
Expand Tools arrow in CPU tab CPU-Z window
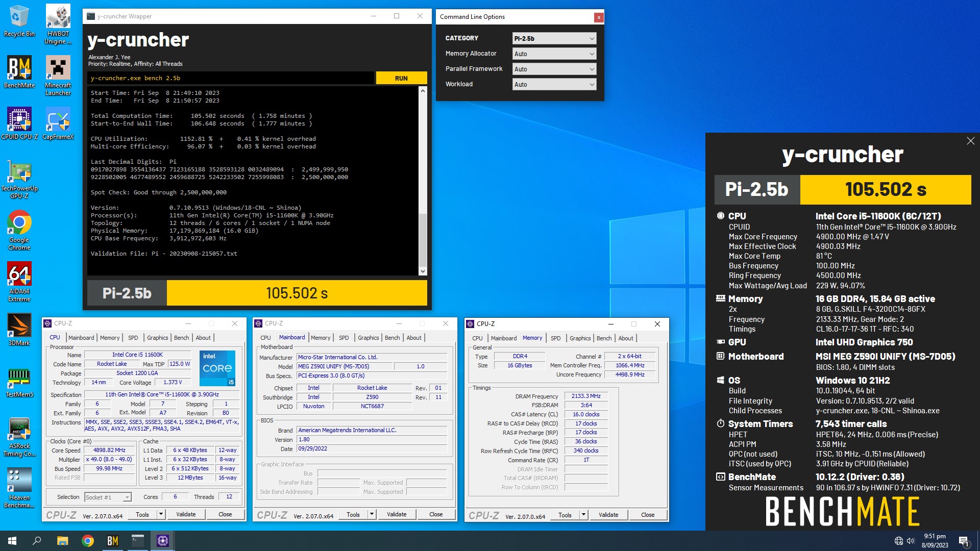(x=161, y=514)
